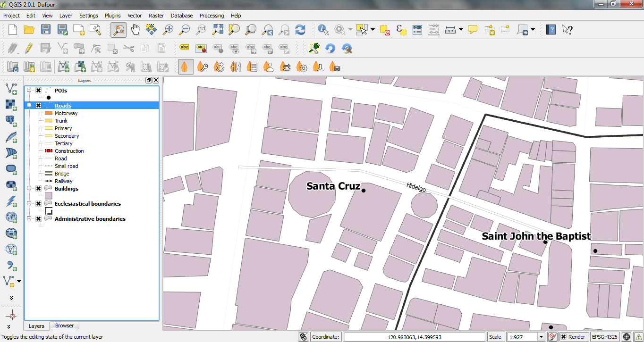Select the Pan Map hand tool
644x342 pixels.
coord(135,30)
